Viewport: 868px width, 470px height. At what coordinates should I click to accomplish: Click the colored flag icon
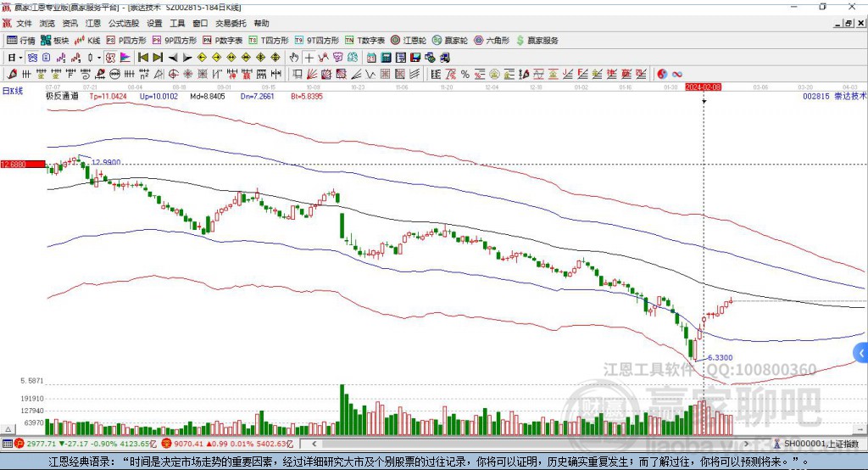tap(125, 58)
